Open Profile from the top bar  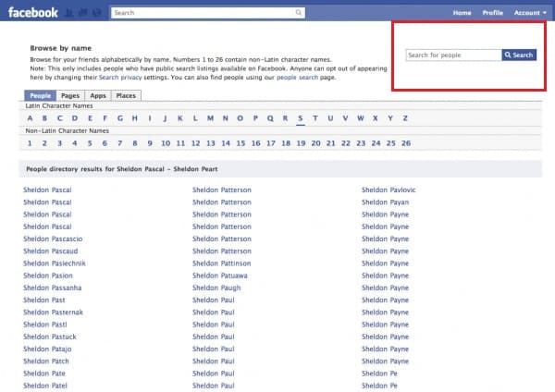click(493, 13)
